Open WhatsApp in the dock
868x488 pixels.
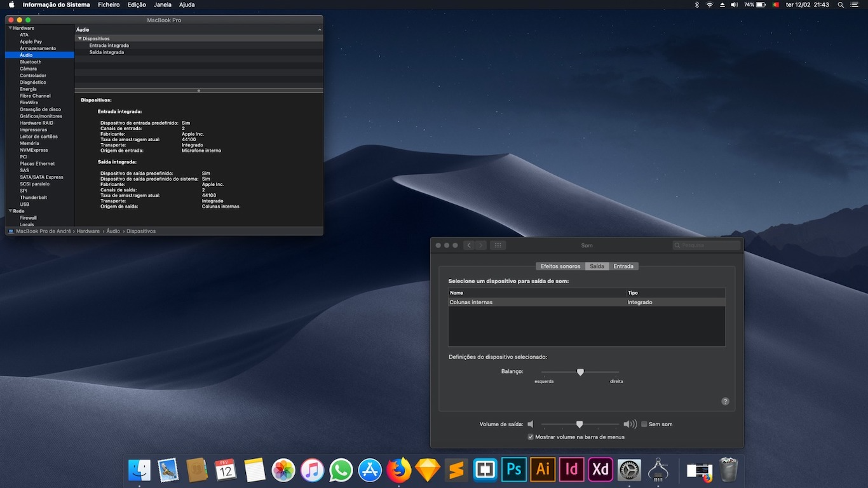pyautogui.click(x=341, y=470)
